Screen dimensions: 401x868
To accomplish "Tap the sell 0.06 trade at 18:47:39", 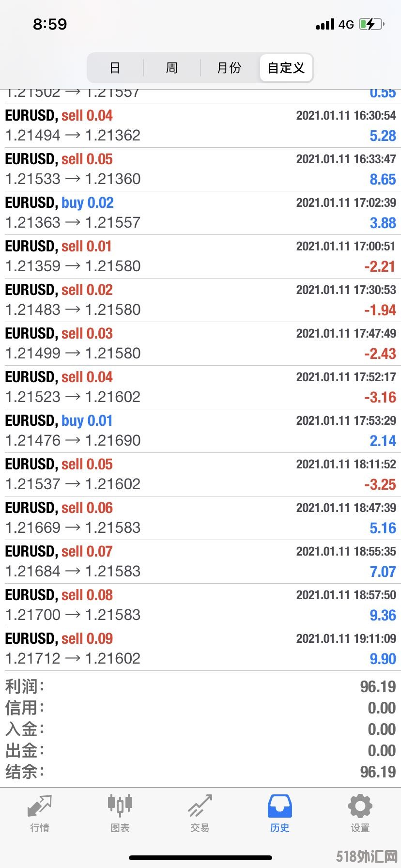I will [x=200, y=518].
